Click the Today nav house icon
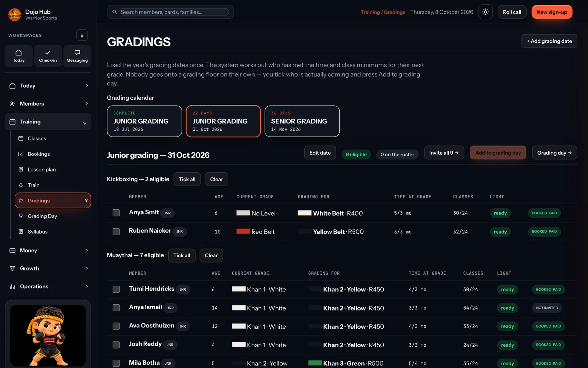This screenshot has width=588, height=368. click(x=12, y=86)
